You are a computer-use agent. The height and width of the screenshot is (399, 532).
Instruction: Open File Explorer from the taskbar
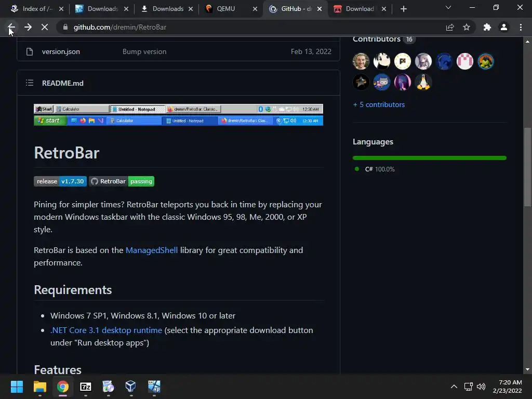pos(39,387)
